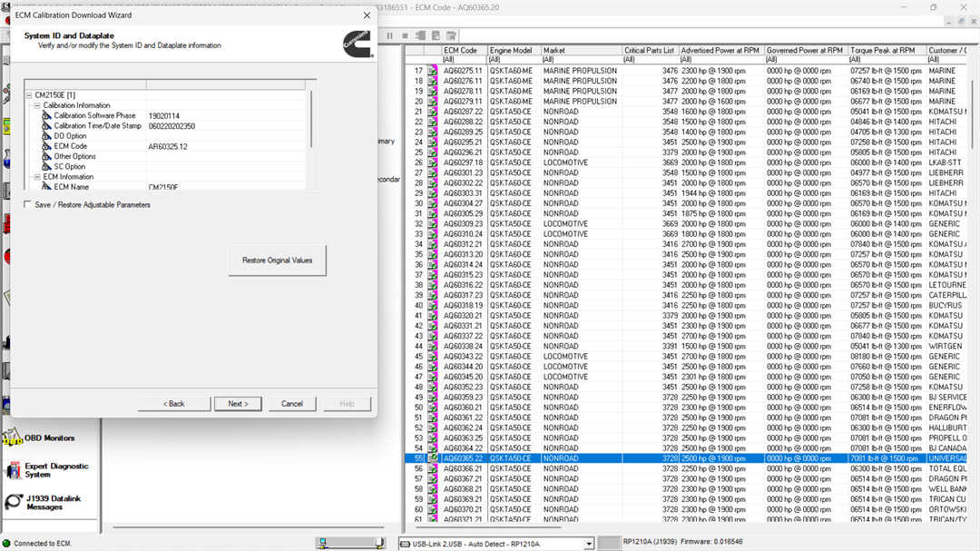This screenshot has height=551, width=980.
Task: Collapse the ECM Information node
Action: click(x=37, y=177)
